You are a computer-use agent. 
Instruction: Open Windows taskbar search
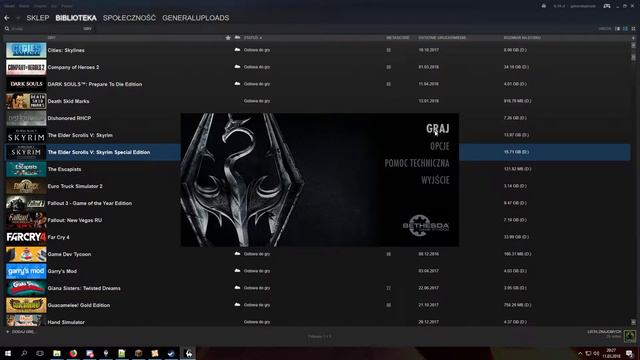click(x=24, y=353)
